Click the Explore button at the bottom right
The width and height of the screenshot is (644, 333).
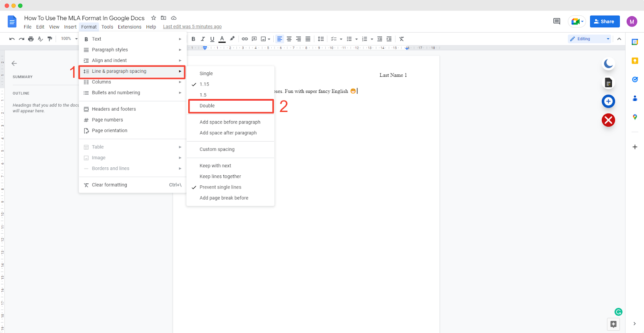pyautogui.click(x=613, y=324)
